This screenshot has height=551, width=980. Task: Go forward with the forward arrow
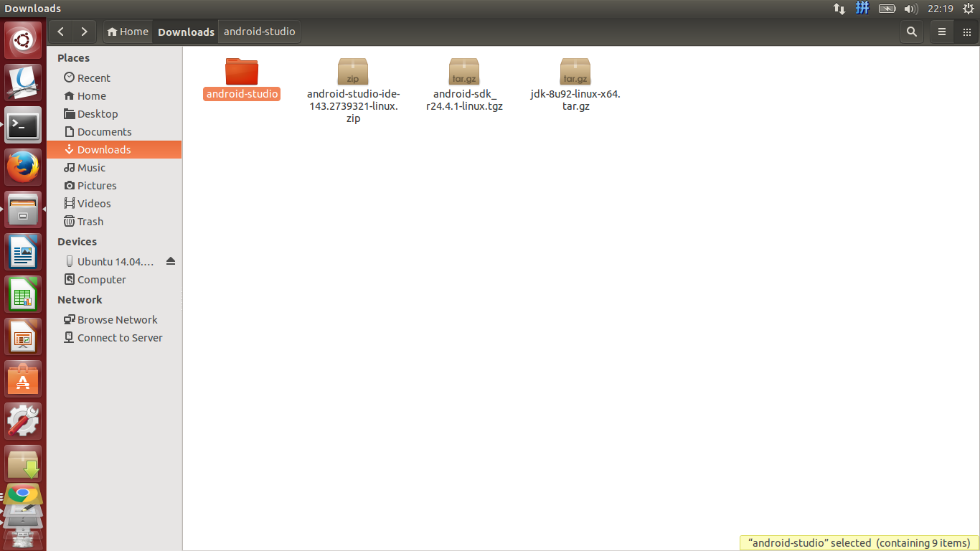click(84, 32)
